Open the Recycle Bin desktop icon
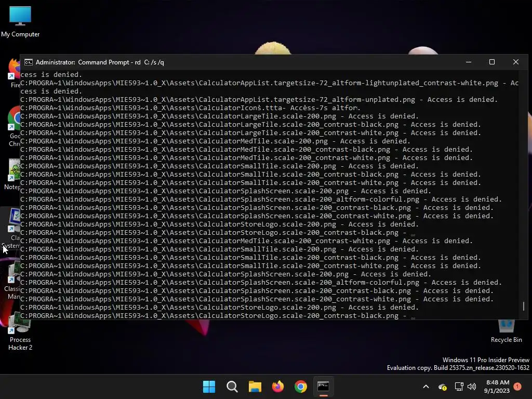Viewport: 532px width, 399px height. [506, 331]
